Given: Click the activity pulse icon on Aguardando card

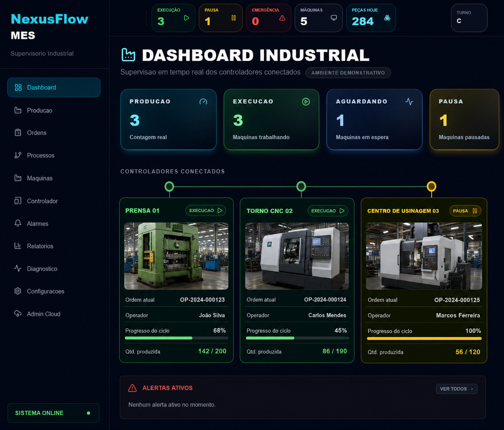Looking at the screenshot, I should (409, 102).
